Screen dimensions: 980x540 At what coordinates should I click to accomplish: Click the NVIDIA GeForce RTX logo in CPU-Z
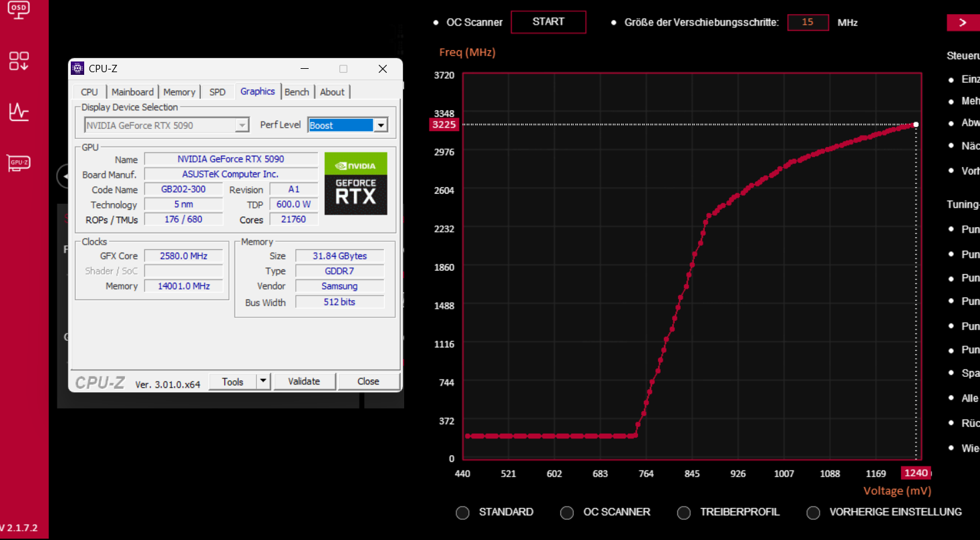[x=356, y=184]
